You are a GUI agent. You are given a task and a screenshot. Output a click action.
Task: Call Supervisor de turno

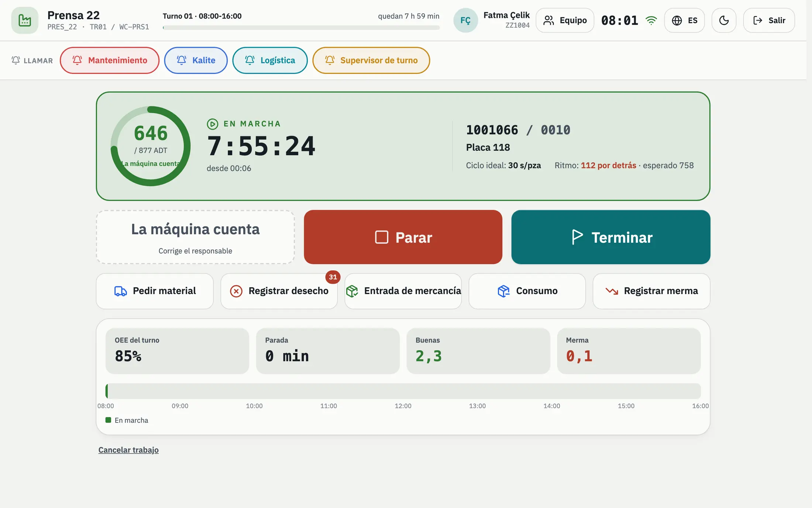coord(371,60)
